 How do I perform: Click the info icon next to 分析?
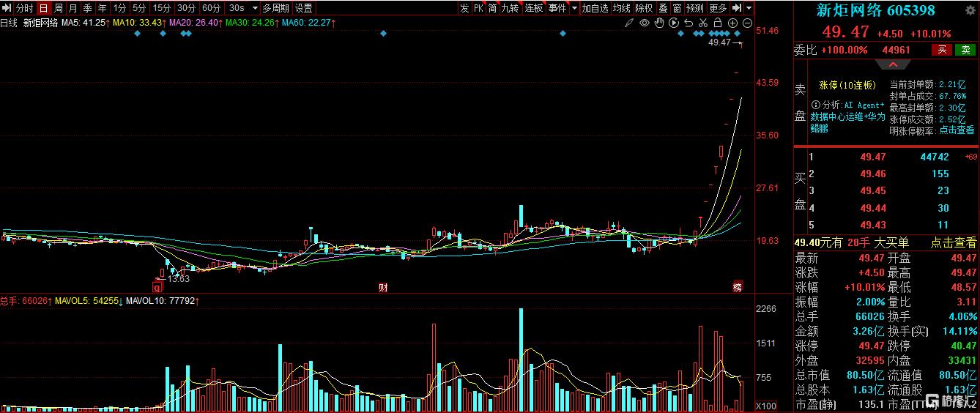(x=815, y=105)
